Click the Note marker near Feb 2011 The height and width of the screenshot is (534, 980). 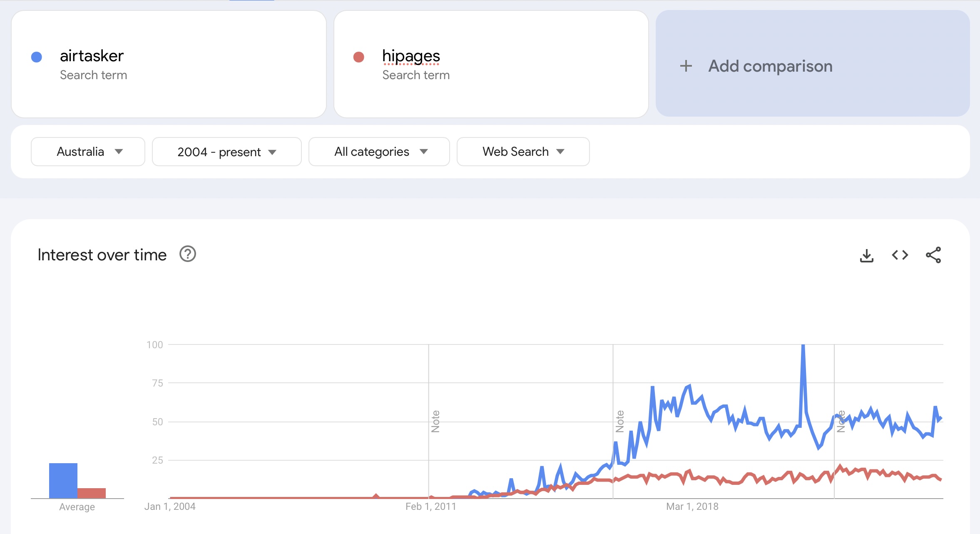click(x=435, y=421)
